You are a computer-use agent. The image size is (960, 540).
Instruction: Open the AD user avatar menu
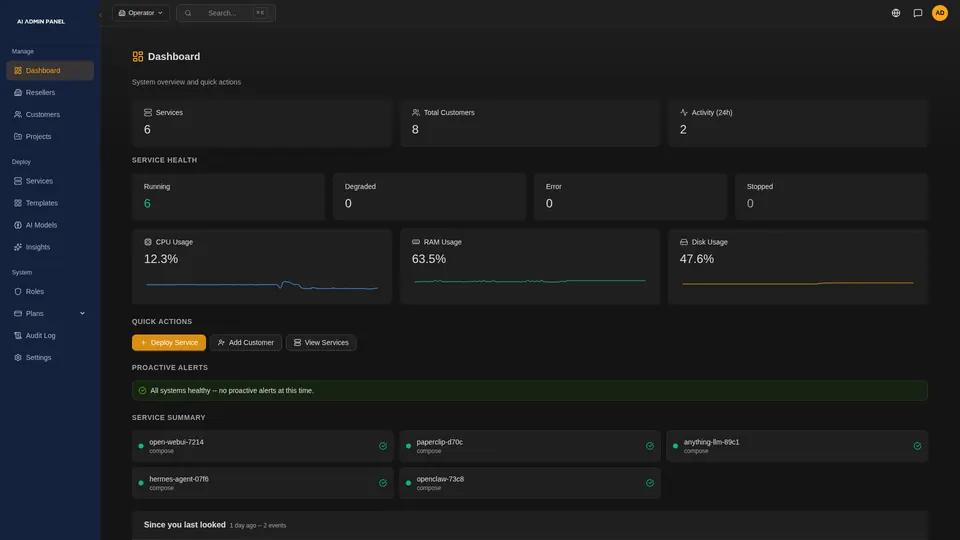pyautogui.click(x=940, y=13)
